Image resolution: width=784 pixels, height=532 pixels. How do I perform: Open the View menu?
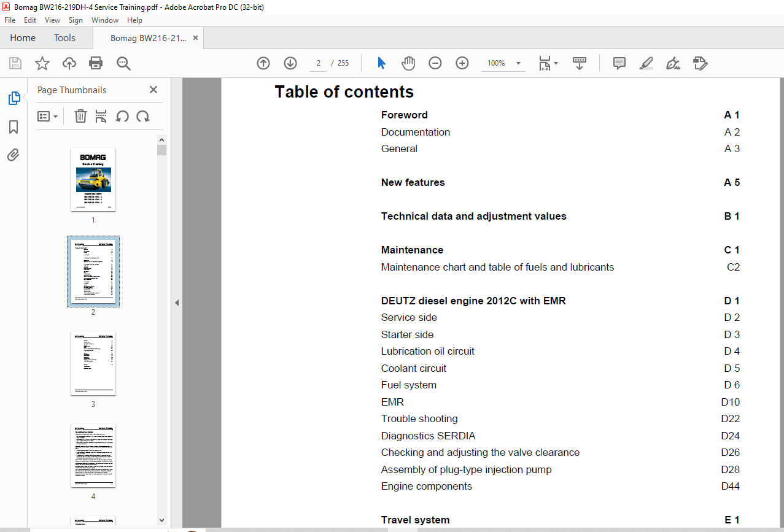pos(52,20)
